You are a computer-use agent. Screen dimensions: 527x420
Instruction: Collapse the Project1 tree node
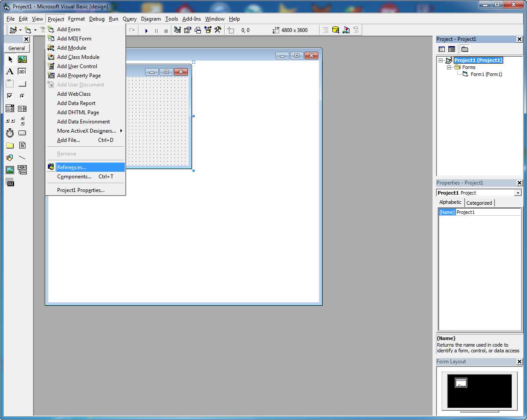tap(440, 61)
